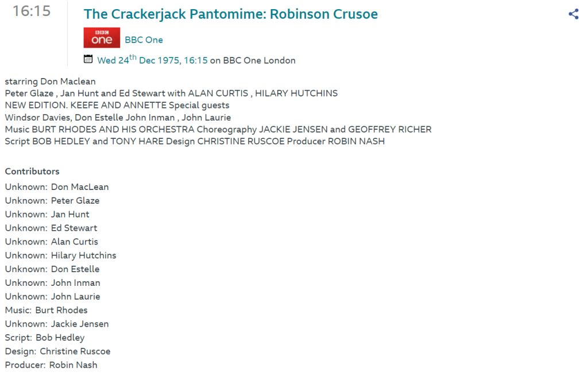Select Hilary Hutchins in contributors list

click(x=83, y=255)
